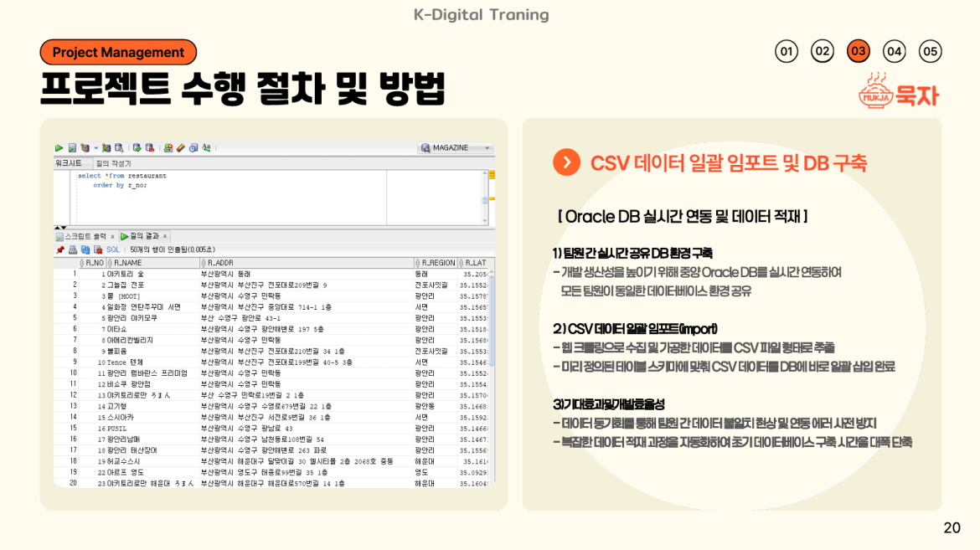Click the 05 page indicator circle
Viewport: 980px width, 550px height.
[x=931, y=51]
